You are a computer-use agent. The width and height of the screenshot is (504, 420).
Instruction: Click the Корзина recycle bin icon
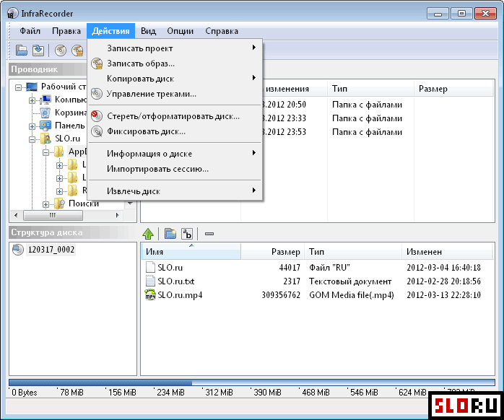click(45, 113)
